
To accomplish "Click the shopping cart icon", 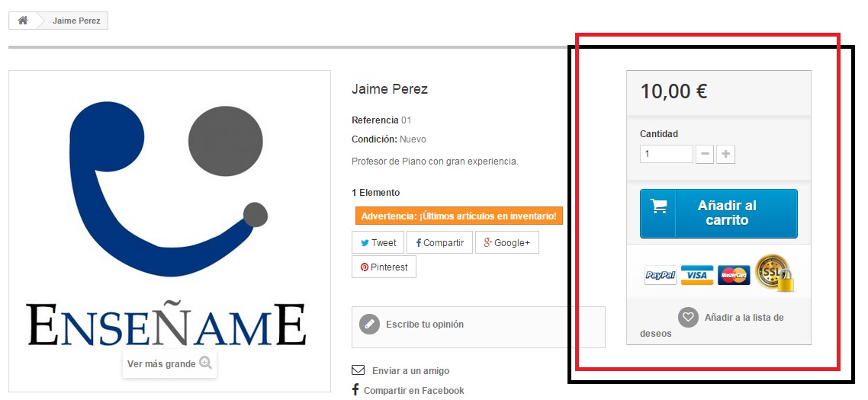I will click(x=659, y=206).
